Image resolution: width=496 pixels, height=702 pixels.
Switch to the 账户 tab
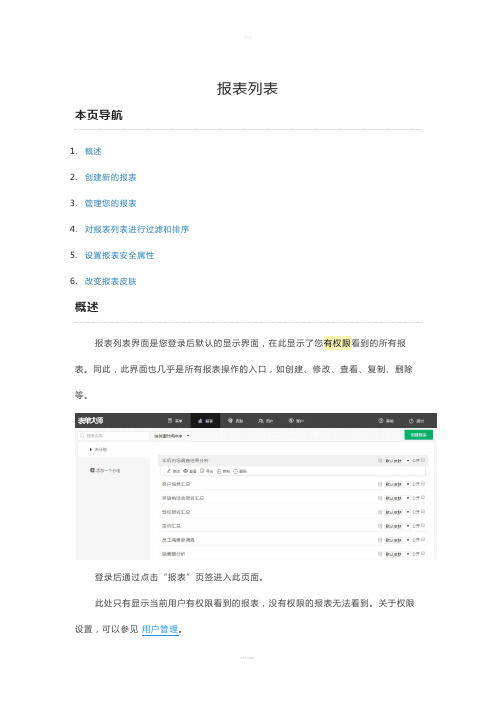tap(296, 420)
